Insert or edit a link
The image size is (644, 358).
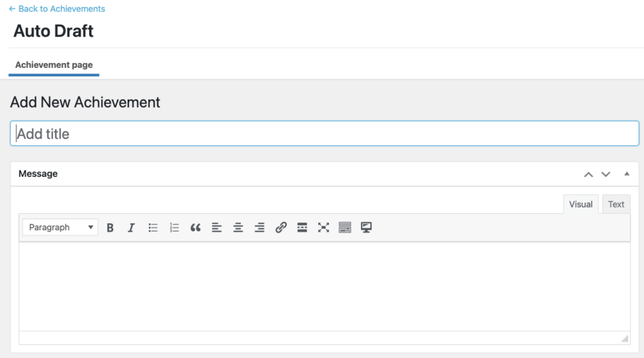click(x=281, y=228)
